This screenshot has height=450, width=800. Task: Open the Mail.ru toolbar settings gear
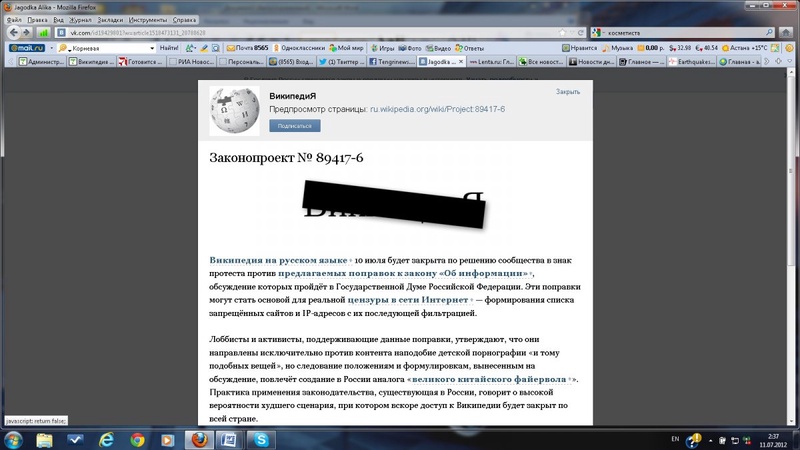789,48
